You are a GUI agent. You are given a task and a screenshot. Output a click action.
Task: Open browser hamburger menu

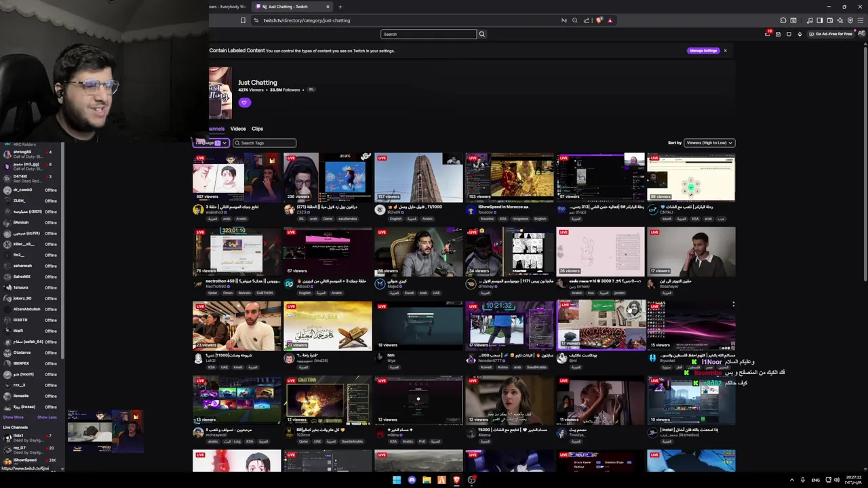pos(860,20)
